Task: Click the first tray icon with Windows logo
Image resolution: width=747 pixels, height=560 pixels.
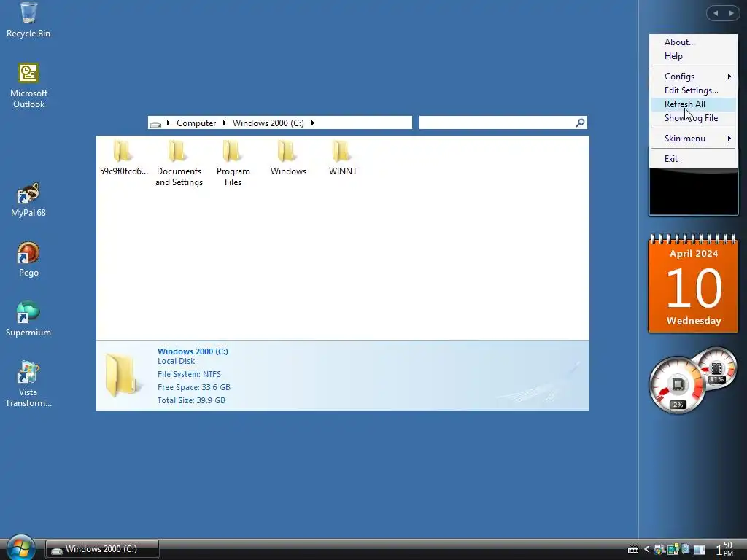Action: 659,550
